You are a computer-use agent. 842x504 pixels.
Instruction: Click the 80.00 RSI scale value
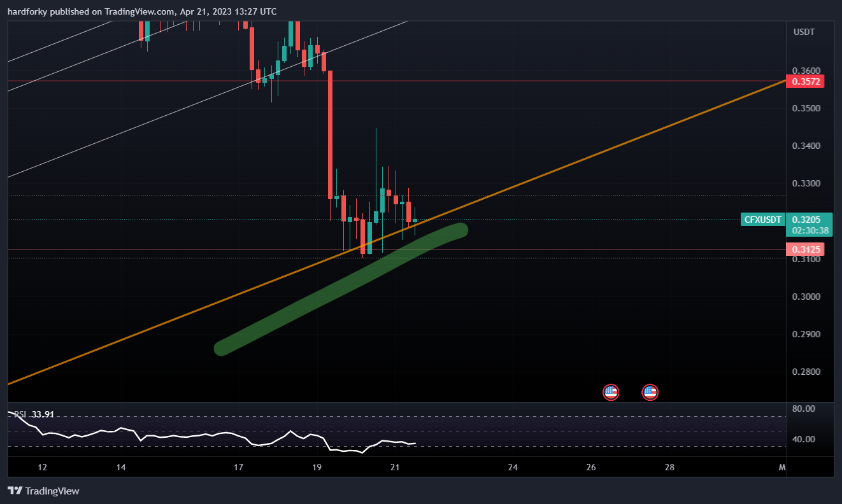pyautogui.click(x=803, y=409)
